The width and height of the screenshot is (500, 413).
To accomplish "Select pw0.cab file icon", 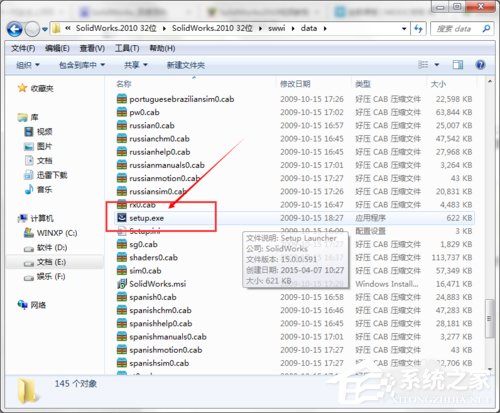I will pyautogui.click(x=122, y=112).
